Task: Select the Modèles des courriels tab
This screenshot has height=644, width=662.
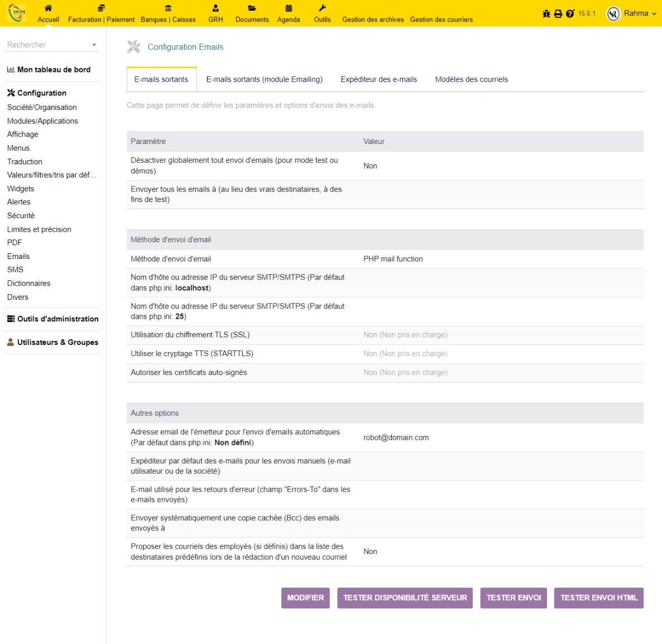Action: [x=471, y=79]
